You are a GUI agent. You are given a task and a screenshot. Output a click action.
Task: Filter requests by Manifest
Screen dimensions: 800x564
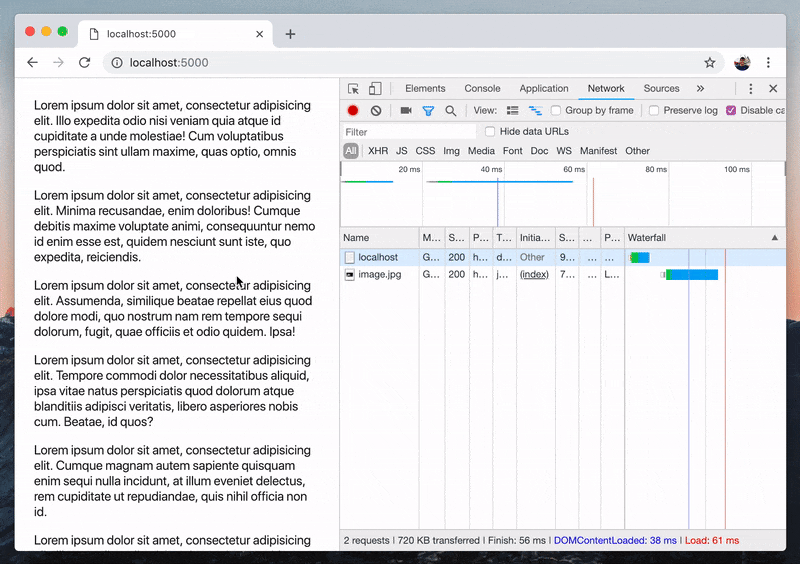click(598, 151)
